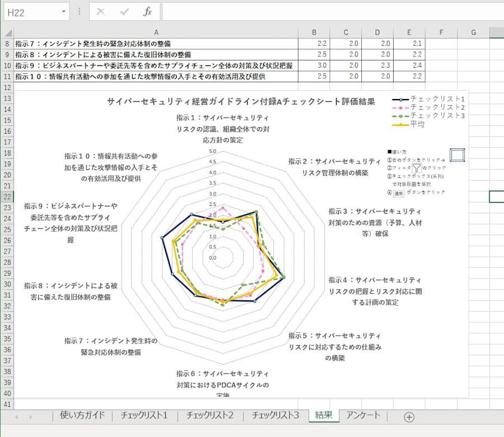Click the left sheet-navigation arrow
Image resolution: width=504 pixels, height=437 pixels.
click(16, 417)
